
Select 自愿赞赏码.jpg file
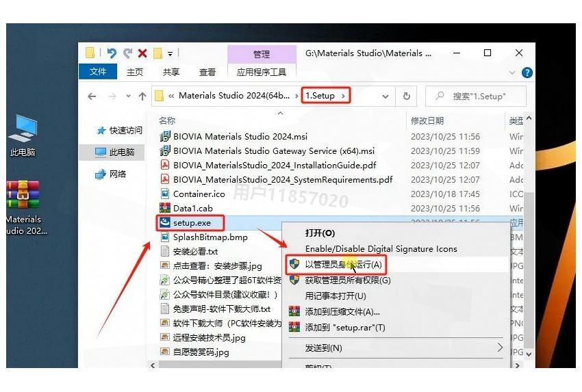tap(201, 352)
